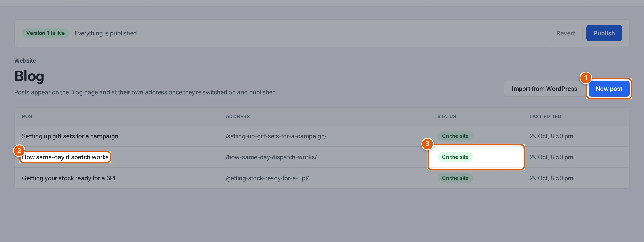Screen dimensions: 644x242
Task: Click the 'Everything is published' text
Action: (106, 33)
